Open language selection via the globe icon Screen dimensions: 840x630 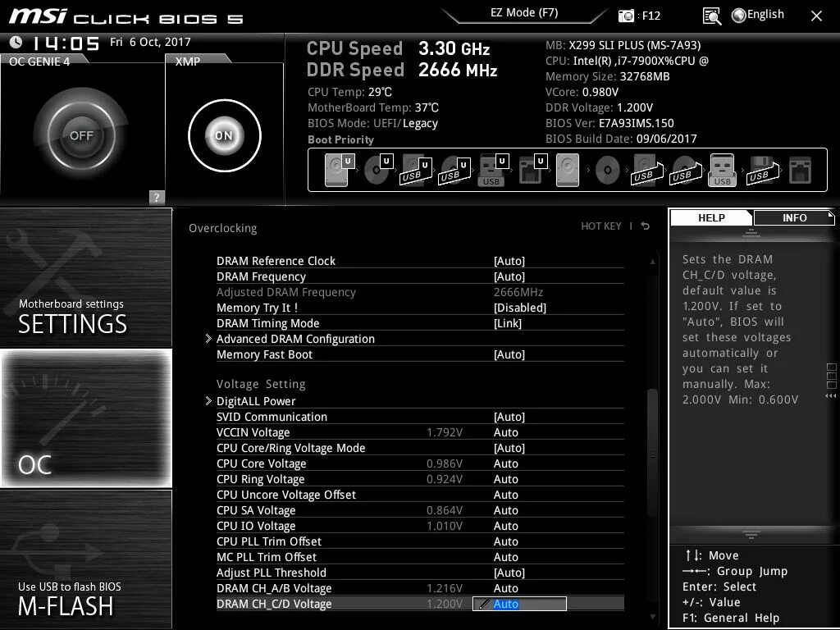tap(739, 16)
